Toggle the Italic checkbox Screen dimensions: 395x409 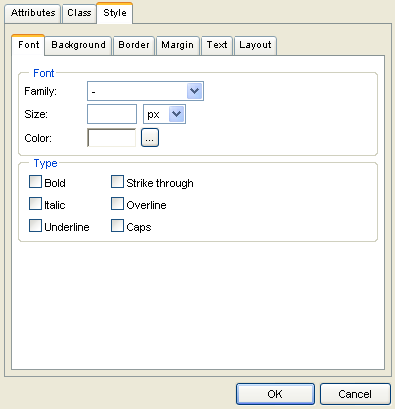pyautogui.click(x=35, y=204)
